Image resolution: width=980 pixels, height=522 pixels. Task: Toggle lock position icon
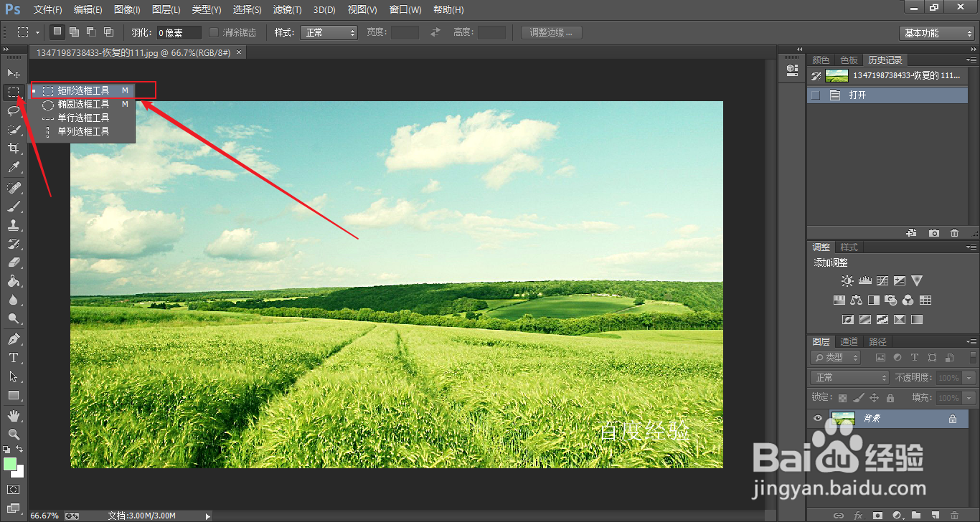click(x=874, y=398)
